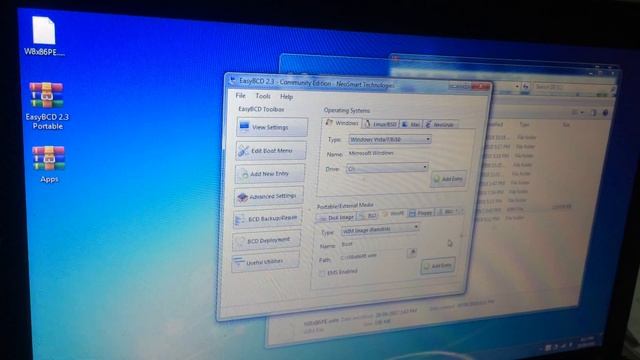Click the Edit Boot Menu button

(x=271, y=151)
